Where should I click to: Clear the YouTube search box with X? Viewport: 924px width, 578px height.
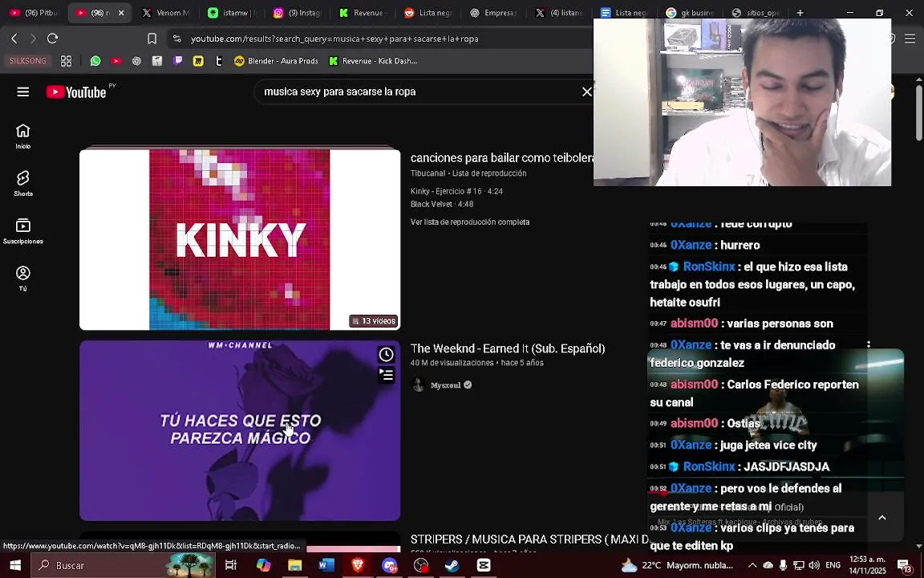[x=586, y=92]
